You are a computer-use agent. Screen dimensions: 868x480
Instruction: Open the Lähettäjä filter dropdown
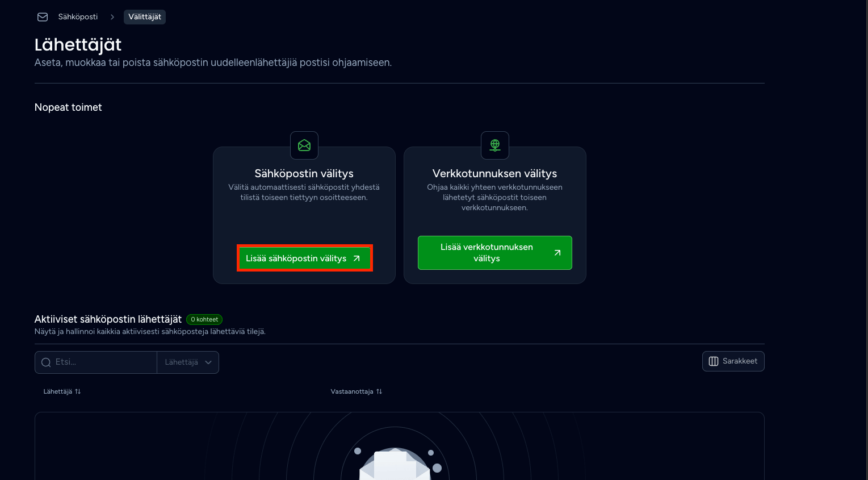pos(188,362)
